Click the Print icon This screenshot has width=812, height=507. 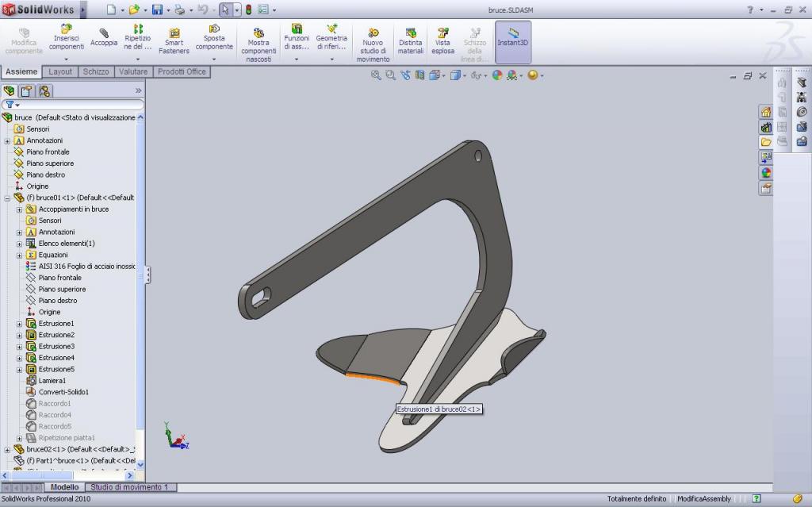pos(179,10)
